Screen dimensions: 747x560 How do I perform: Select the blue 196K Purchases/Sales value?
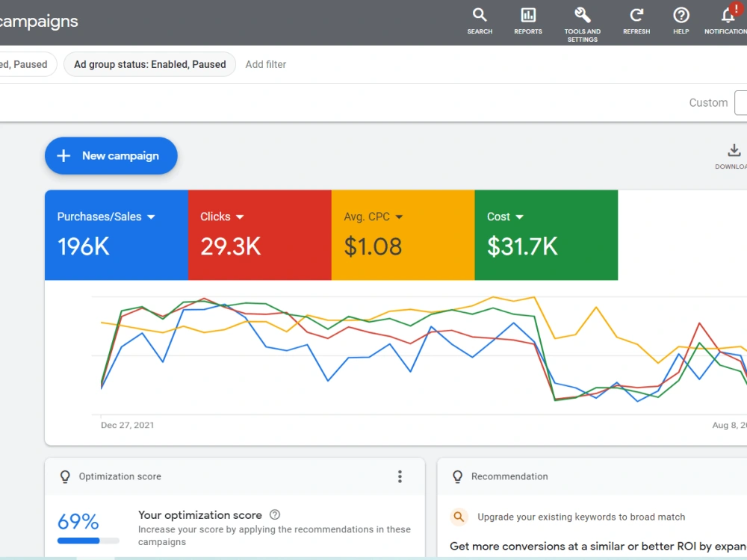84,246
